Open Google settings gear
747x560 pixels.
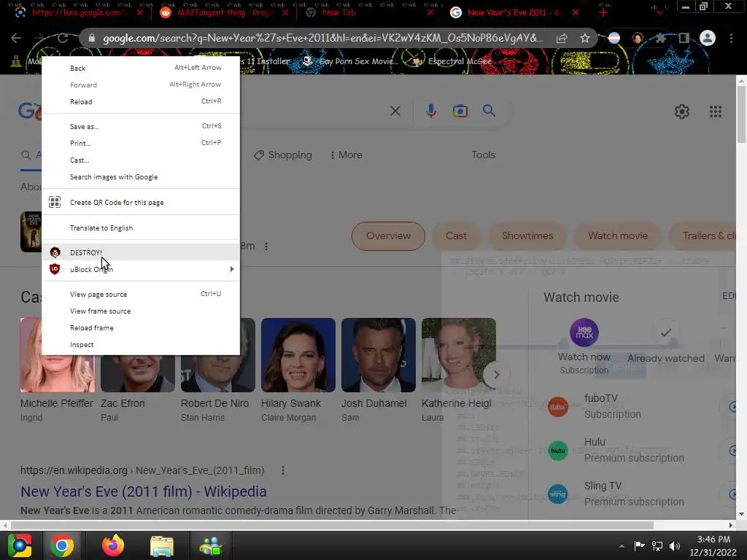(682, 112)
